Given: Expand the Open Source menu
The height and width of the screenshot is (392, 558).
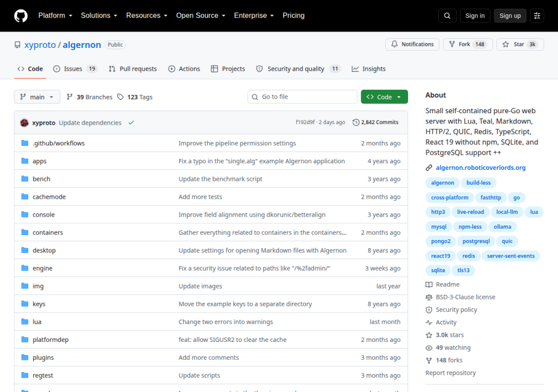Looking at the screenshot, I should (201, 16).
